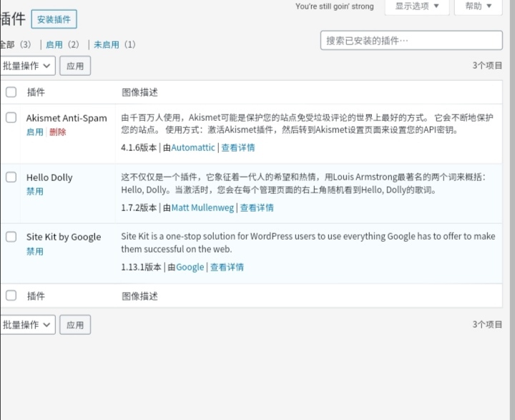Click the 4.1.6版本 version text
The height and width of the screenshot is (420, 515).
coord(139,147)
